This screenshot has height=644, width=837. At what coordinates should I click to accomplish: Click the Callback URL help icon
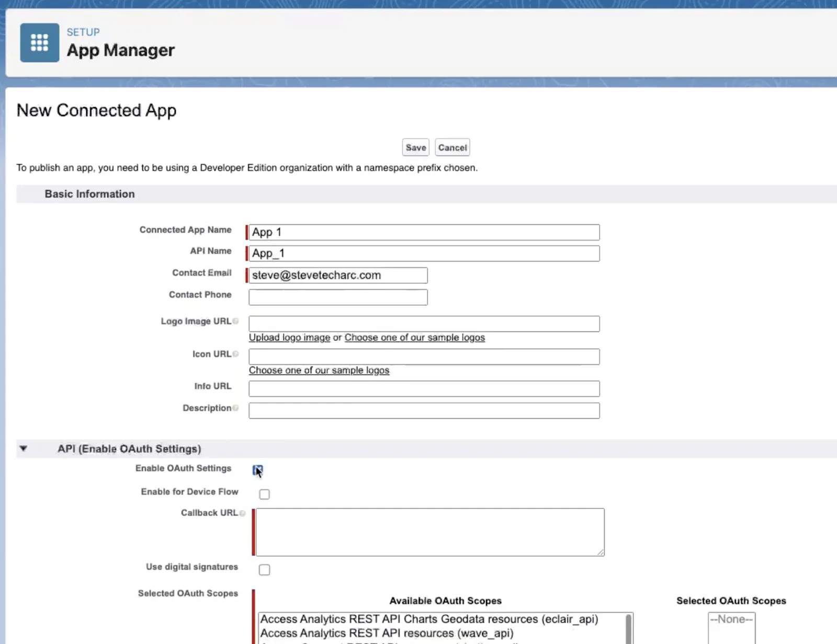242,513
